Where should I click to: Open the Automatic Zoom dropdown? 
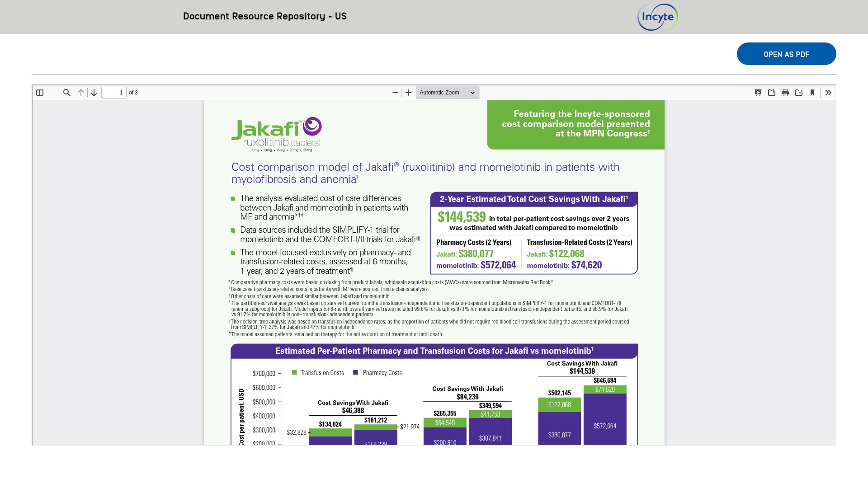tap(448, 93)
